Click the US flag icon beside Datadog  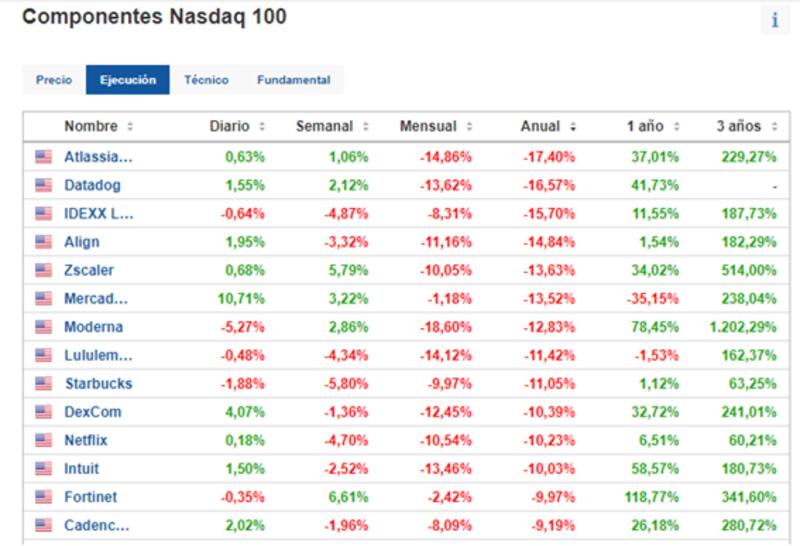click(43, 185)
